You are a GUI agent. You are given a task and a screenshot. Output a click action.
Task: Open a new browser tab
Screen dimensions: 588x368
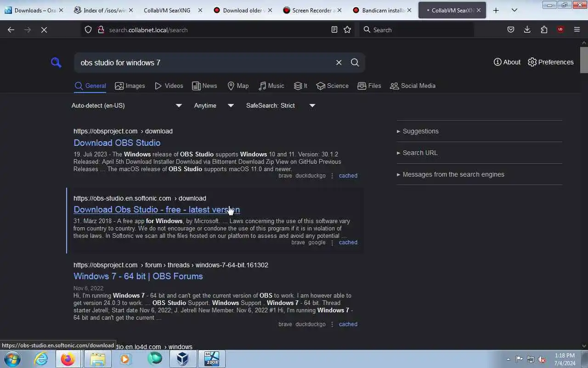tap(496, 10)
